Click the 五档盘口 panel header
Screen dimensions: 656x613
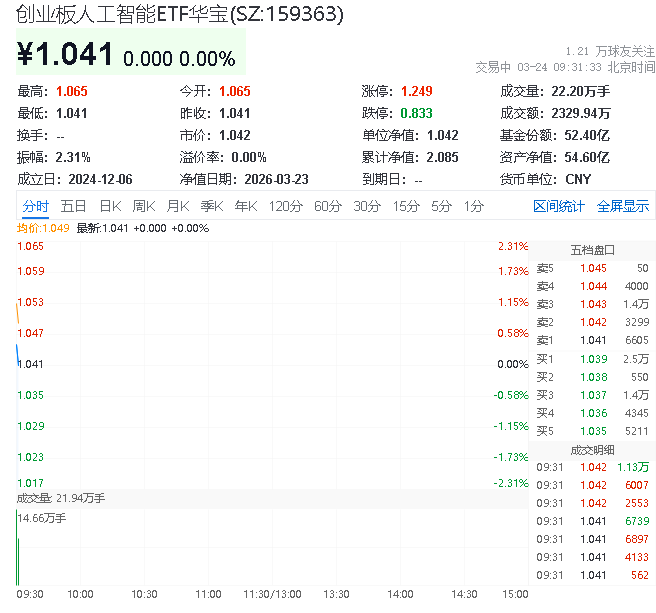click(x=592, y=250)
